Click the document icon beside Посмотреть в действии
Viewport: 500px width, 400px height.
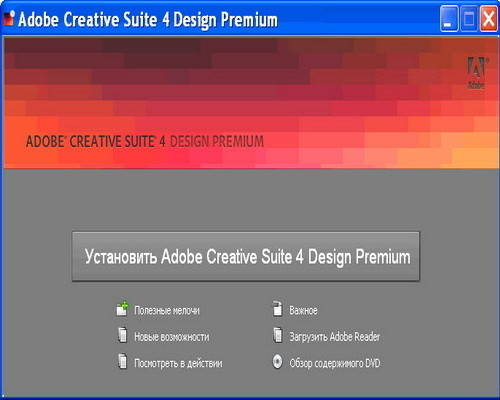123,361
